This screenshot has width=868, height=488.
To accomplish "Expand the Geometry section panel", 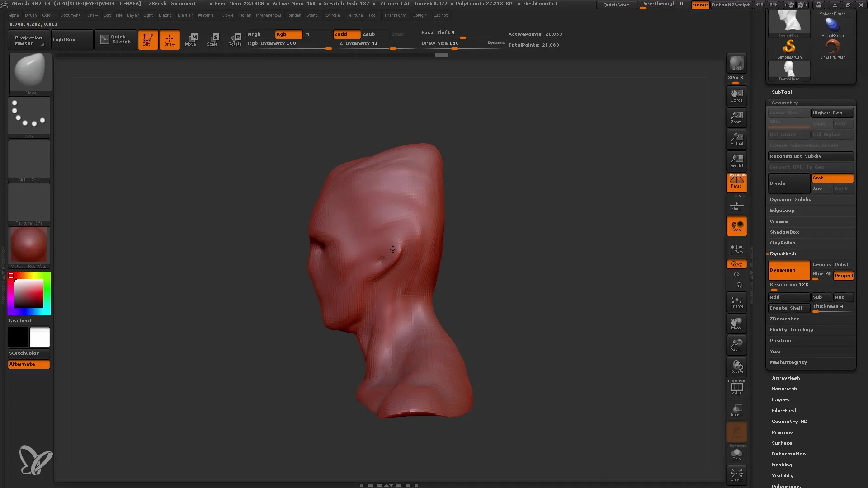I will [x=784, y=103].
